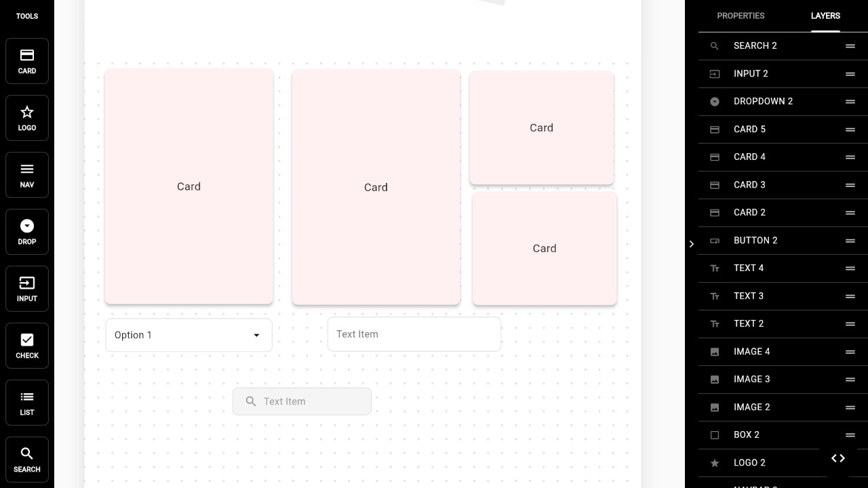868x488 pixels.
Task: Collapse the side panel using the chevron
Action: pos(692,244)
